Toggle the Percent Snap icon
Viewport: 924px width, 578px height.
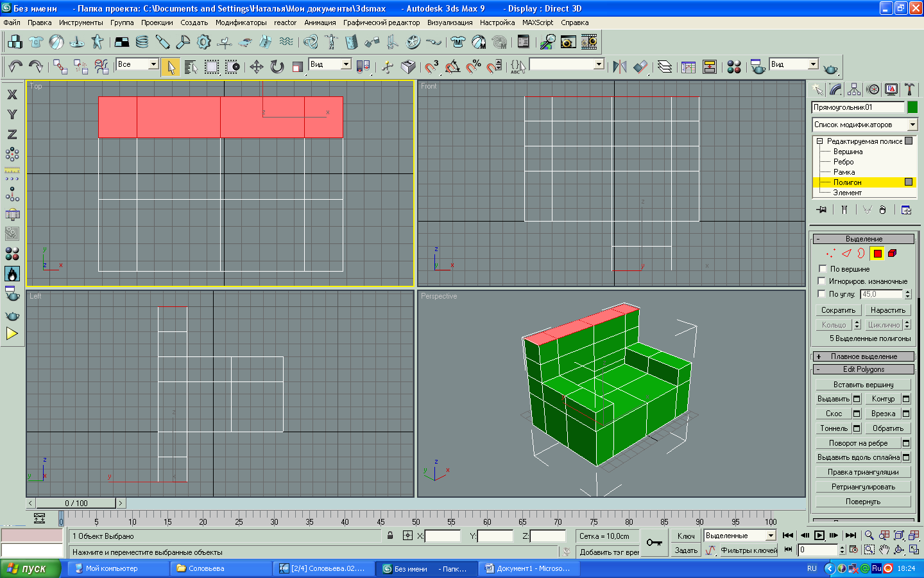(474, 67)
